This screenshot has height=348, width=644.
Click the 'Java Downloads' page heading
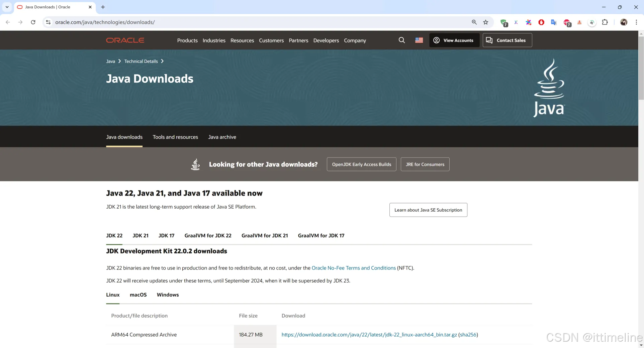(150, 79)
